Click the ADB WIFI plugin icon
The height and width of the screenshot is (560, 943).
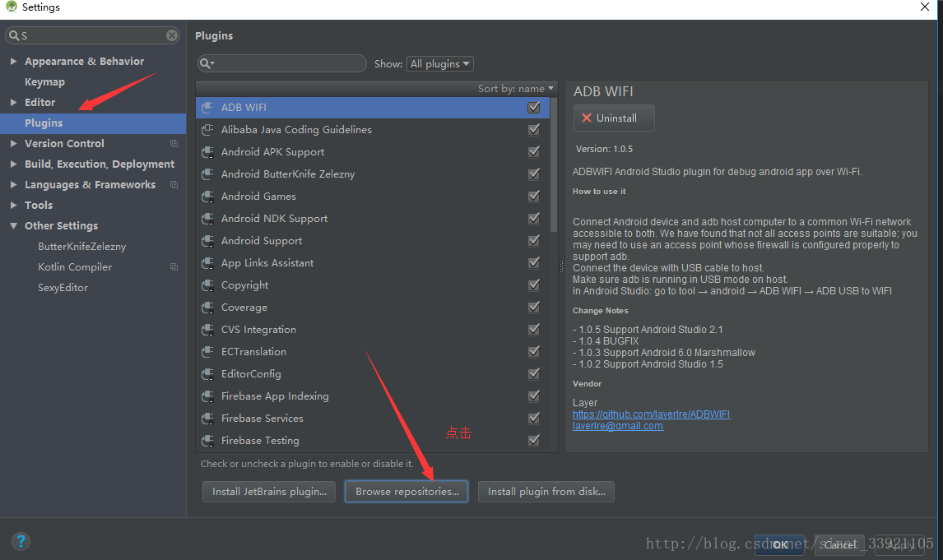(x=207, y=108)
